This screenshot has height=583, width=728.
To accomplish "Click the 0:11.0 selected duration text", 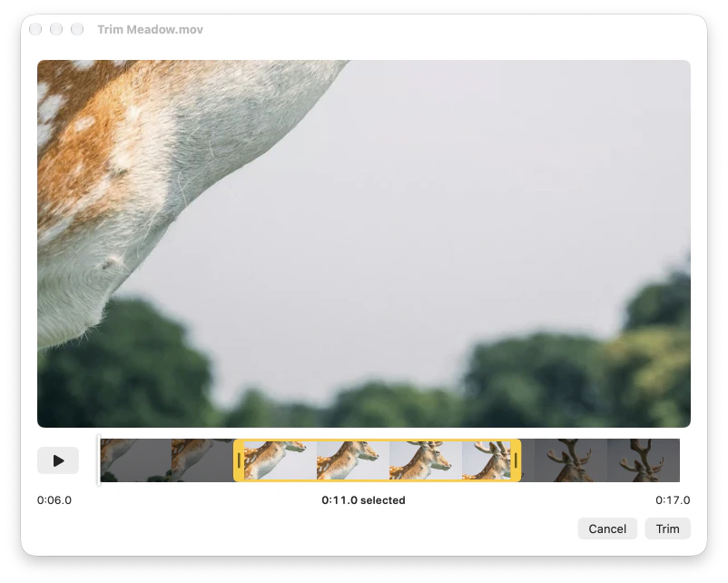I will click(363, 499).
